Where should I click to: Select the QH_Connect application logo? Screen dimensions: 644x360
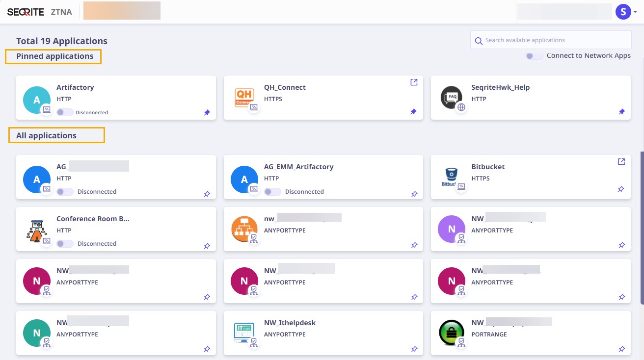[x=244, y=97]
